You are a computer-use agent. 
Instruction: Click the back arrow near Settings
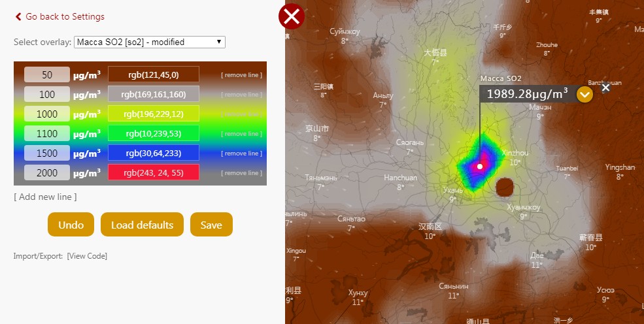(18, 17)
